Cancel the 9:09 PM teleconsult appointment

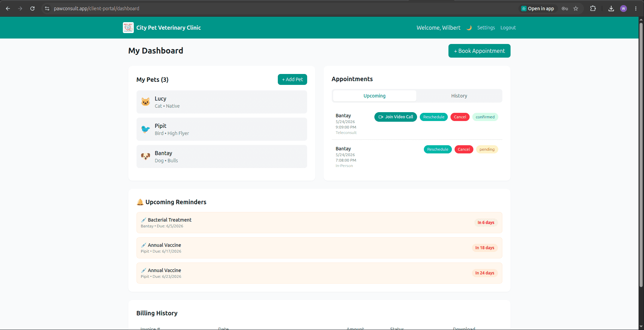pos(460,117)
